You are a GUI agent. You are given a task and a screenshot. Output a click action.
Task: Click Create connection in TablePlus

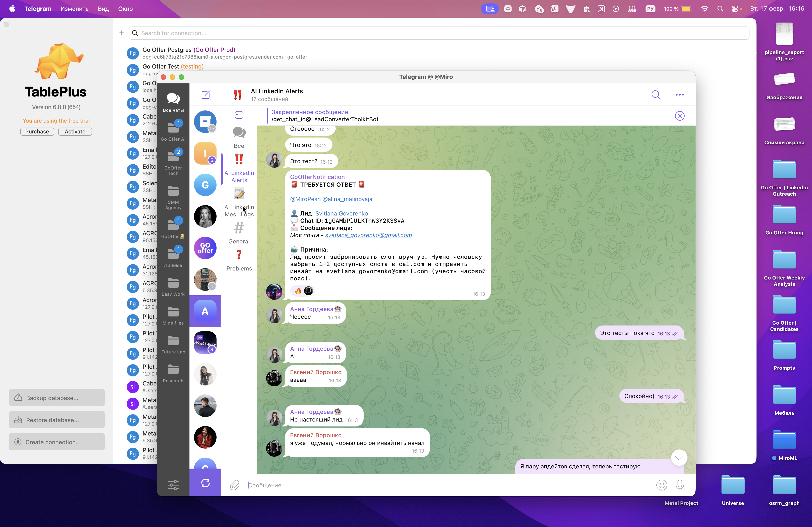57,442
